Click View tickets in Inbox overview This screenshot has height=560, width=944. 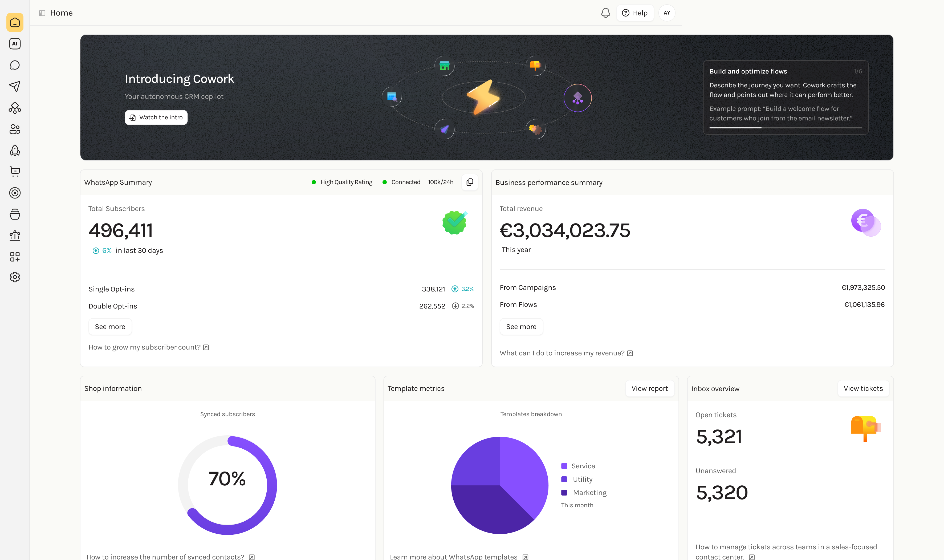coord(863,388)
